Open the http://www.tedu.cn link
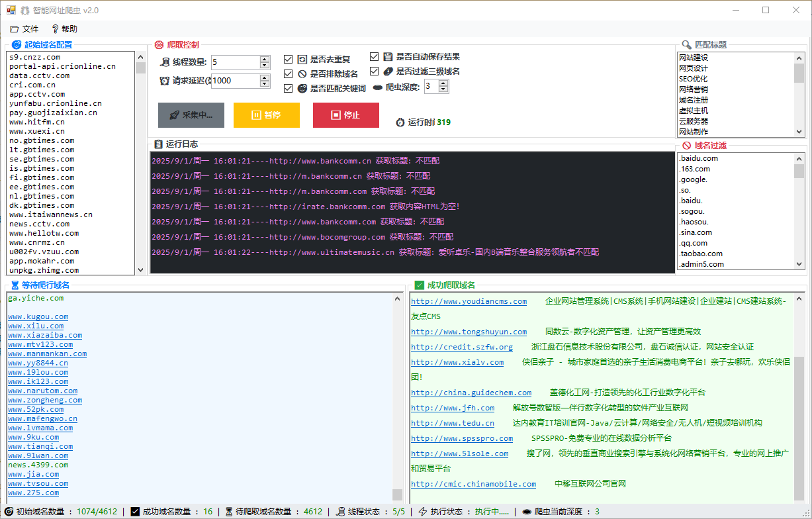The image size is (812, 519). point(452,423)
